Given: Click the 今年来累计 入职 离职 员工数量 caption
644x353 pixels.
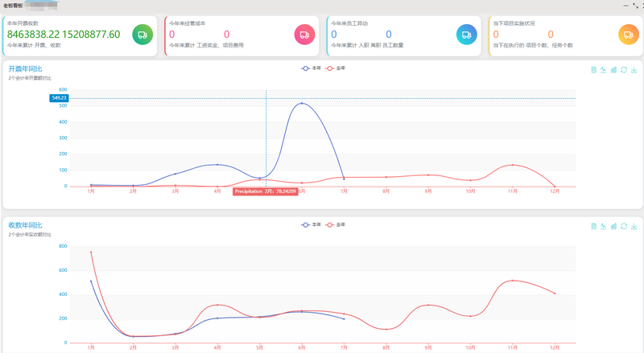Looking at the screenshot, I should click(367, 45).
